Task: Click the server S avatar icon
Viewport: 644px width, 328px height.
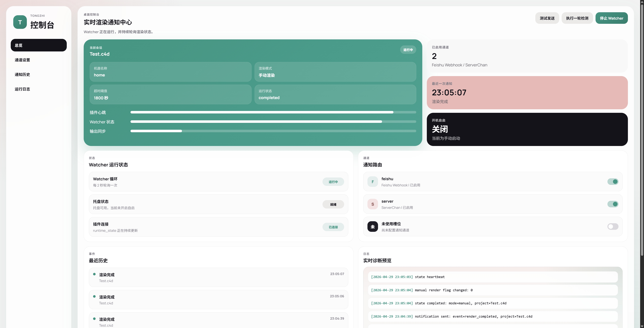Action: (372, 204)
